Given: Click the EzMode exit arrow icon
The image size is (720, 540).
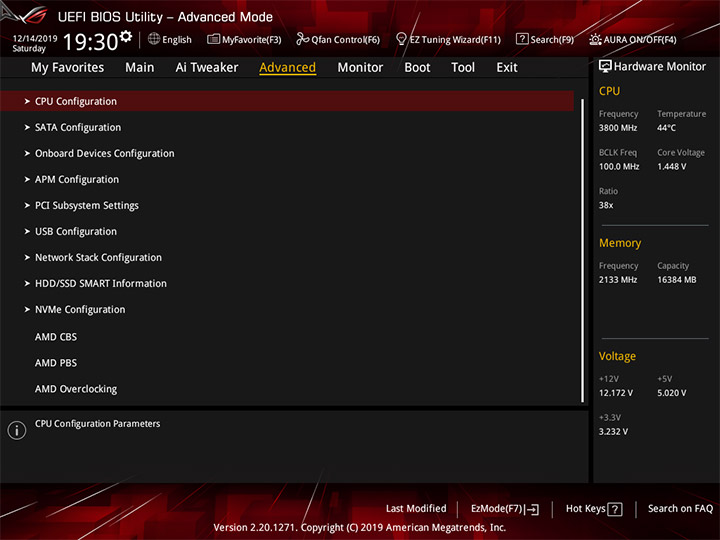Looking at the screenshot, I should (x=532, y=509).
